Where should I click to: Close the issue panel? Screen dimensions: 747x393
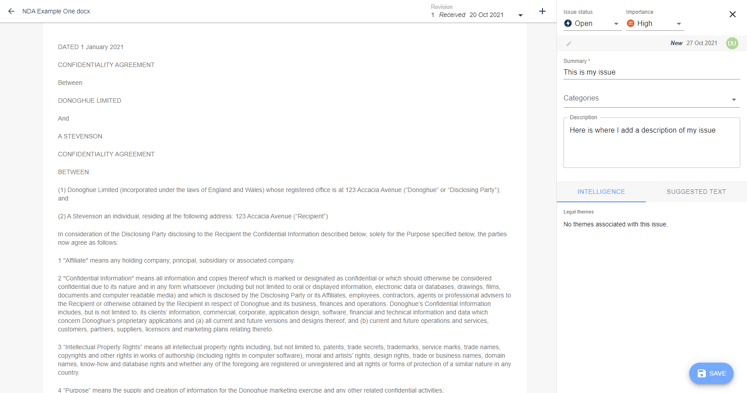(x=733, y=14)
